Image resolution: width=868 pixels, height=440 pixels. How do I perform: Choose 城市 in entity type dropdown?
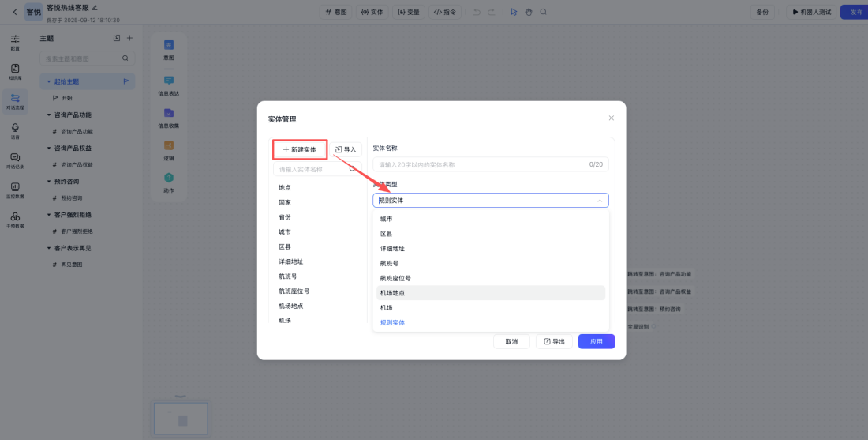click(491, 219)
